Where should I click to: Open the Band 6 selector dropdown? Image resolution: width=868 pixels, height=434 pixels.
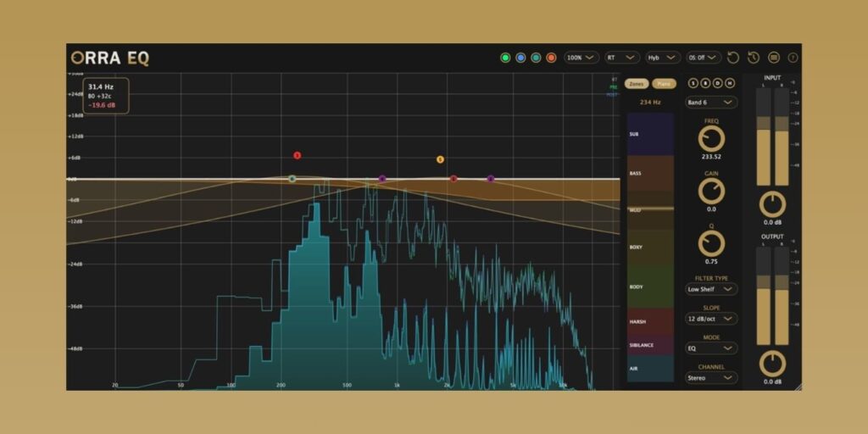[x=711, y=103]
